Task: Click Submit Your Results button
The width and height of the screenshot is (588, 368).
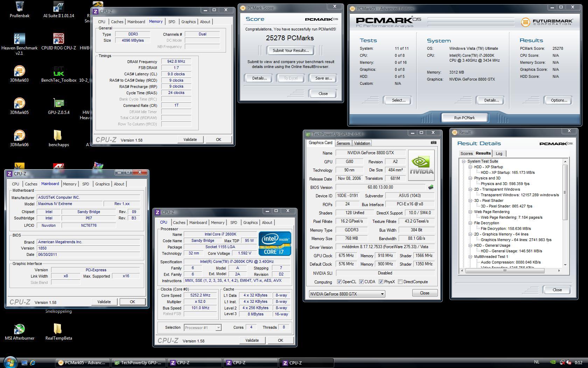Action: [x=290, y=50]
